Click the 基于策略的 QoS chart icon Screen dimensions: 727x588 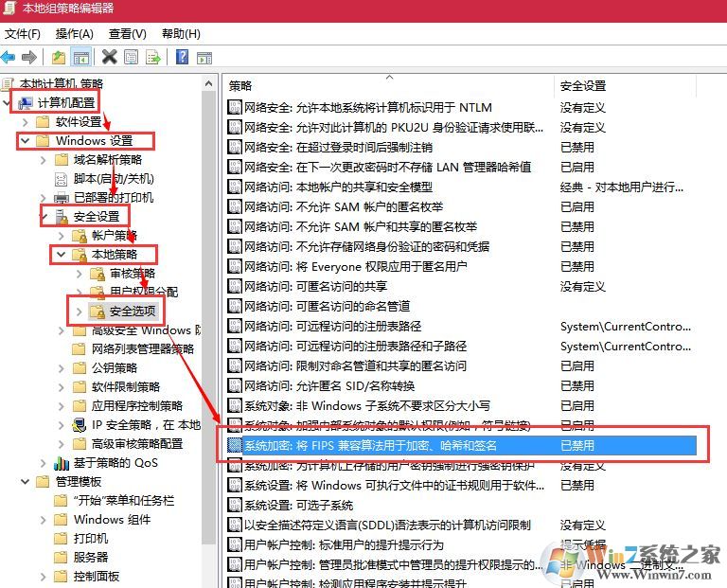click(62, 463)
